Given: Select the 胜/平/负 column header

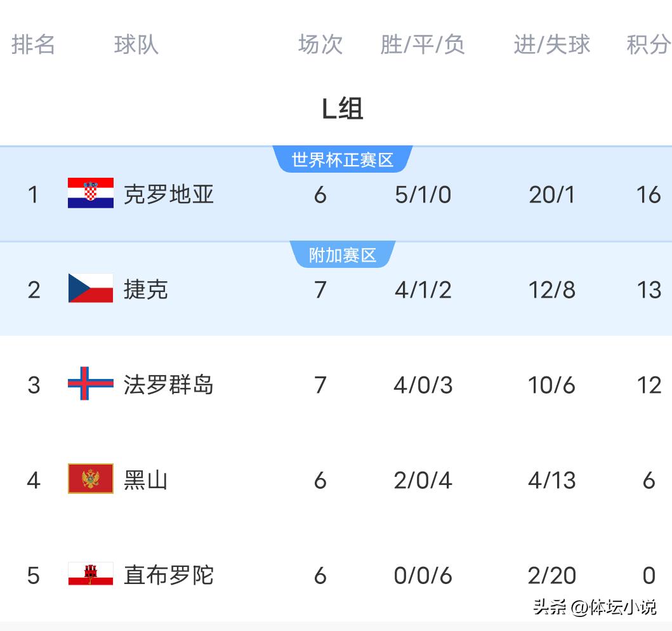Looking at the screenshot, I should pos(423,45).
